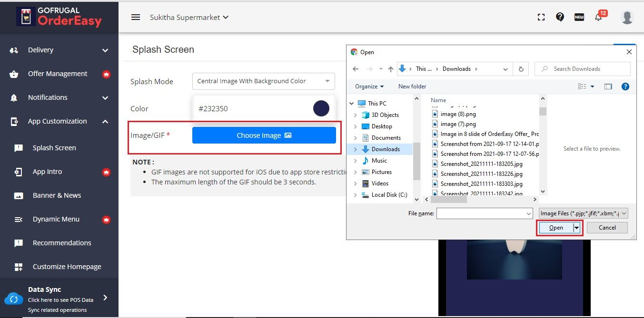This screenshot has width=644, height=318.
Task: Change view layout icon in Open dialog
Action: pos(582,87)
